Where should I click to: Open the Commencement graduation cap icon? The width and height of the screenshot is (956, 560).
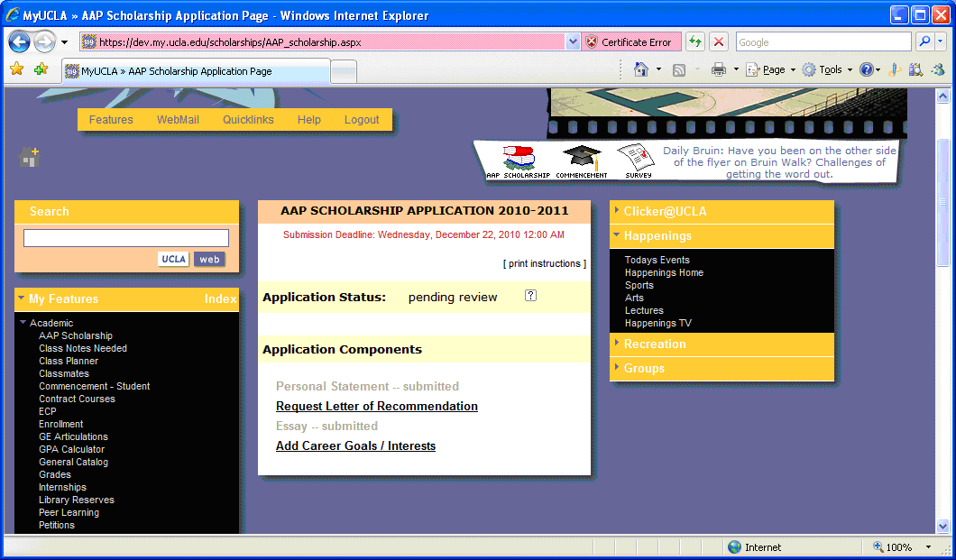[582, 157]
